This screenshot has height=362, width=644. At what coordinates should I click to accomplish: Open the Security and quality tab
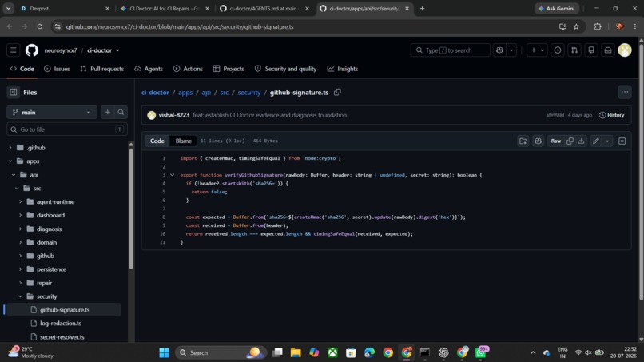pyautogui.click(x=285, y=69)
